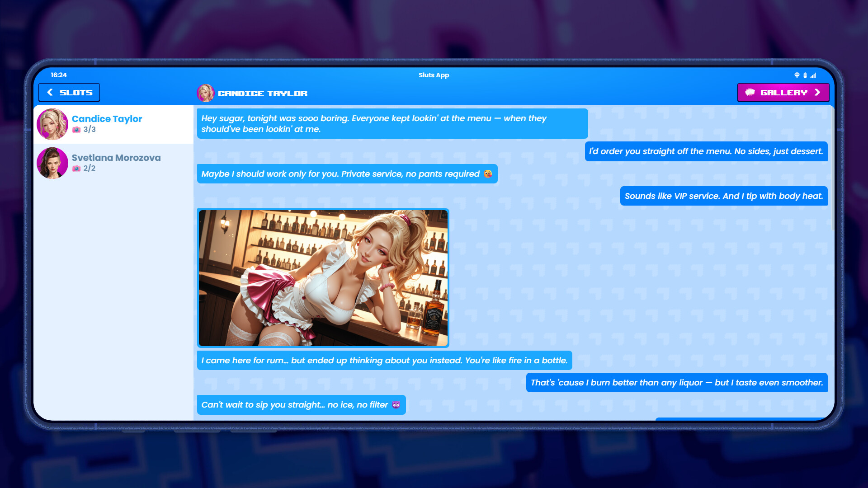
Task: Click the reply 'That's 'cause I burn better'
Action: click(677, 383)
